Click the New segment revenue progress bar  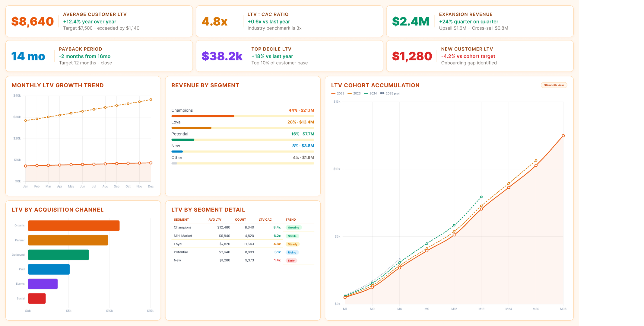pos(243,152)
